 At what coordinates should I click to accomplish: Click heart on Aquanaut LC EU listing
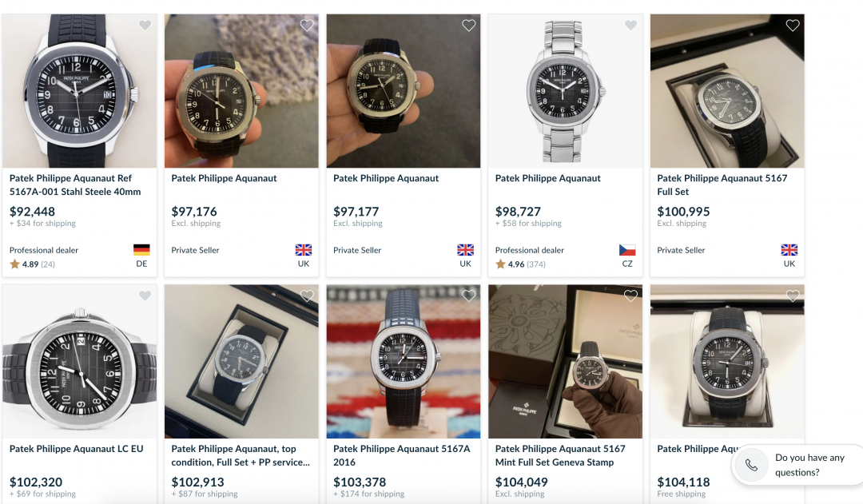145,296
